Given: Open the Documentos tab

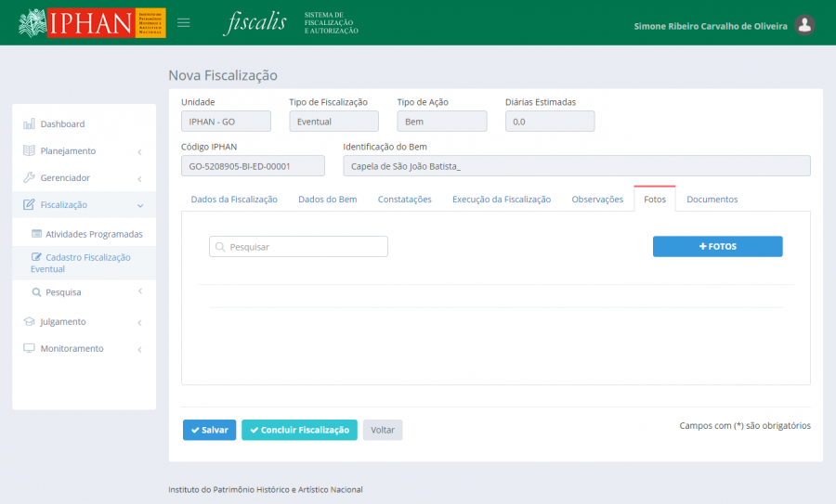Looking at the screenshot, I should 712,200.
